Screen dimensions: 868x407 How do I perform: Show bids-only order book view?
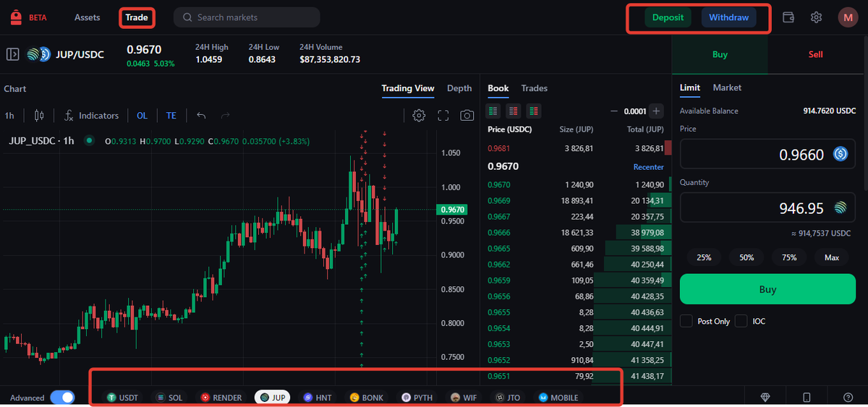534,111
